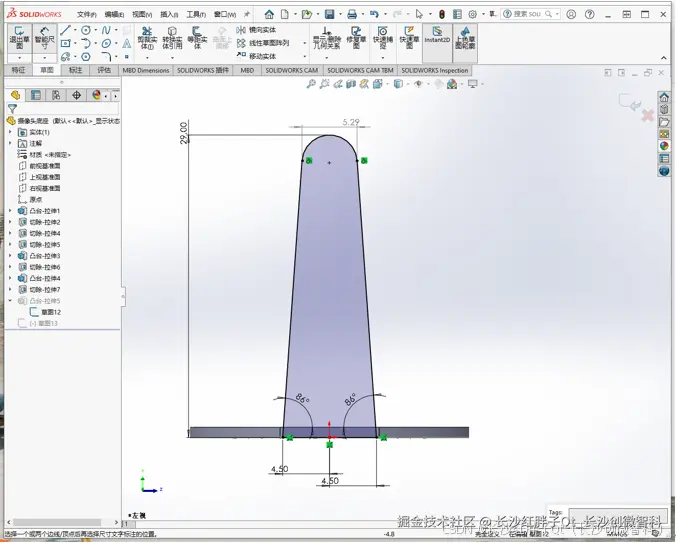Viewport: 676px width, 543px height.
Task: Choose the Ellipse sketch tool
Action: 106,43
